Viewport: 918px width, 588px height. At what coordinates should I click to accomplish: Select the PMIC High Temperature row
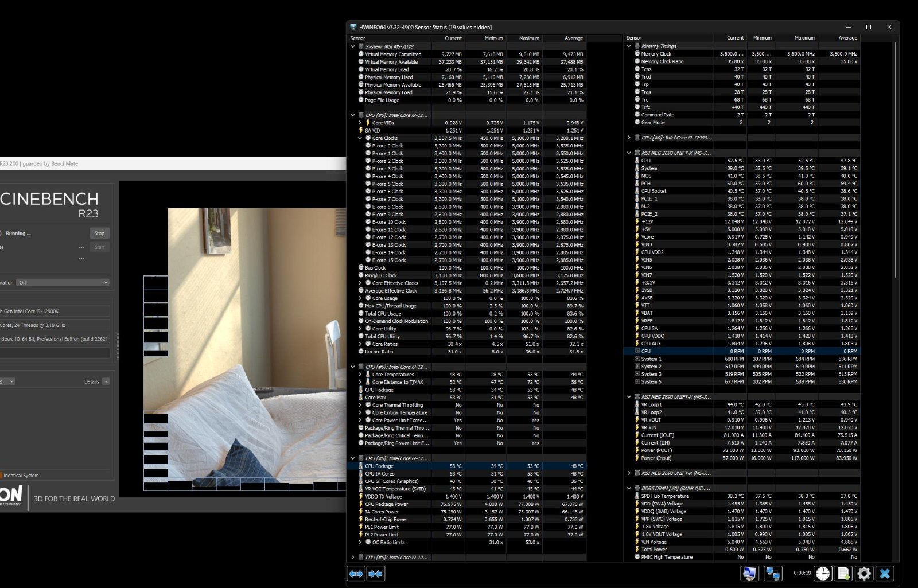(x=742, y=557)
